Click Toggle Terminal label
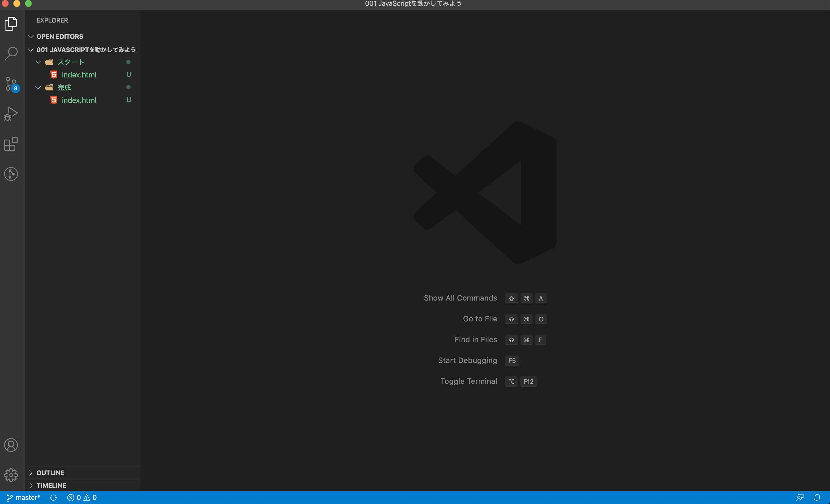Viewport: 830px width, 504px height. (x=469, y=381)
